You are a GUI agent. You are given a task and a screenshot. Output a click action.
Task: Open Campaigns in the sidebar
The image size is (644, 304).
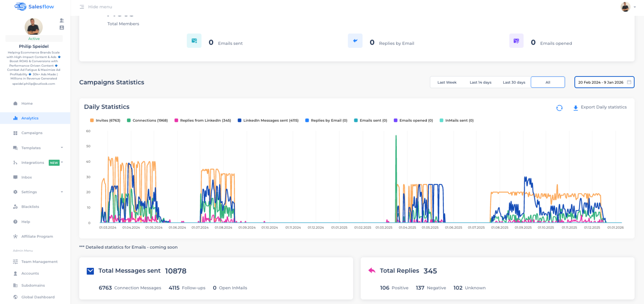coord(32,133)
